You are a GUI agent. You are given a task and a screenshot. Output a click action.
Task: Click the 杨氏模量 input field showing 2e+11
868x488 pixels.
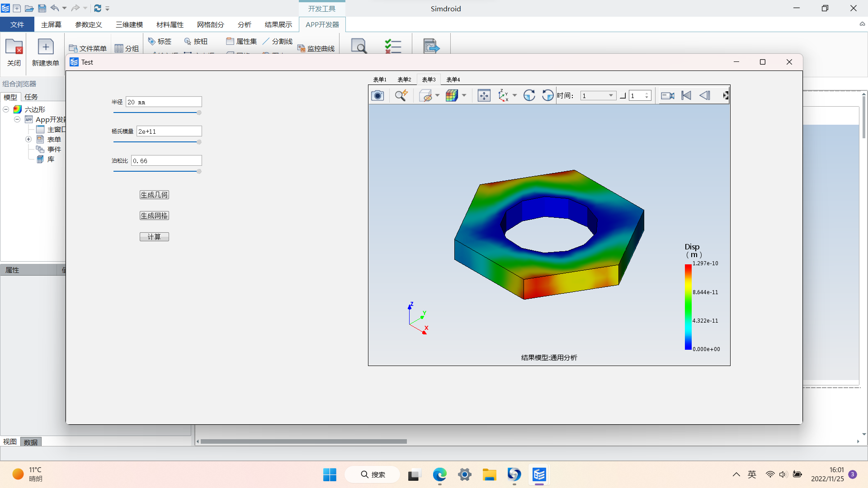coord(169,131)
